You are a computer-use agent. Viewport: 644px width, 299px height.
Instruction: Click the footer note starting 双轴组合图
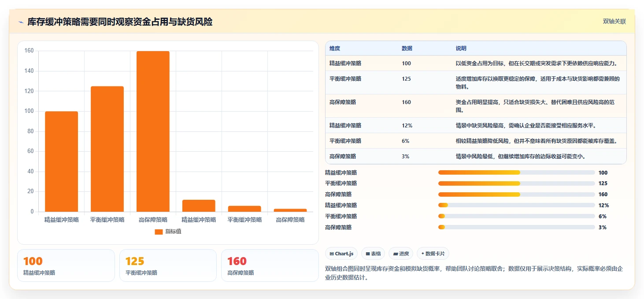474,273
